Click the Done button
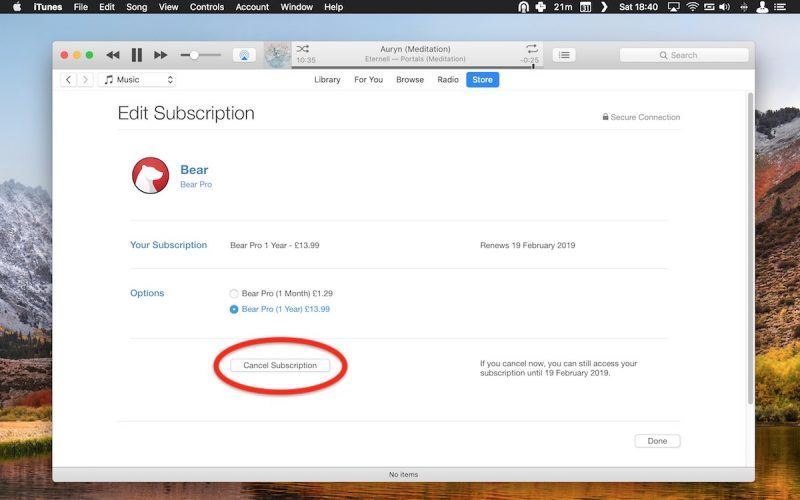This screenshot has height=500, width=800. pyautogui.click(x=657, y=441)
